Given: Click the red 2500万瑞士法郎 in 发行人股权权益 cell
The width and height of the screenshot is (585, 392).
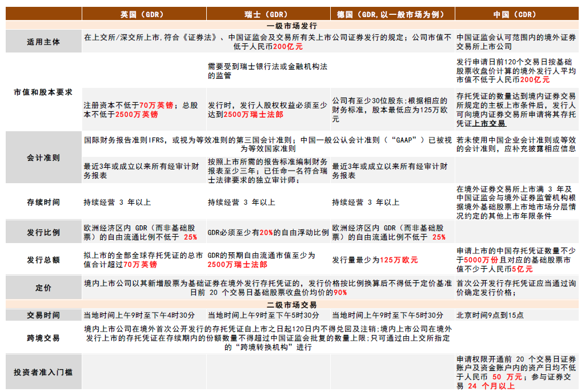Looking at the screenshot, I should [x=253, y=114].
